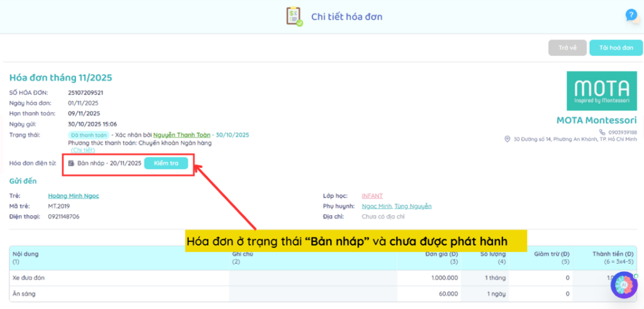The image size is (644, 309).
Task: Open parent link Ngọc Minh
Action: tap(377, 206)
